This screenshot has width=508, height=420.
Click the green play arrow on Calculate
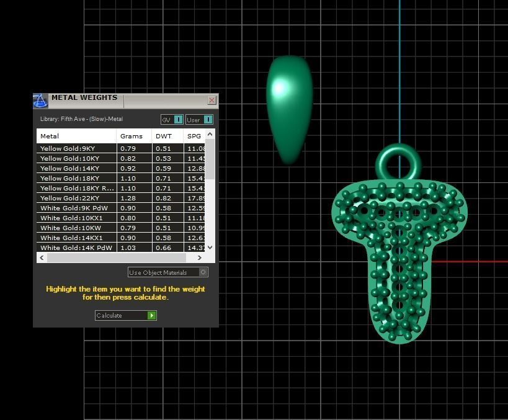151,315
